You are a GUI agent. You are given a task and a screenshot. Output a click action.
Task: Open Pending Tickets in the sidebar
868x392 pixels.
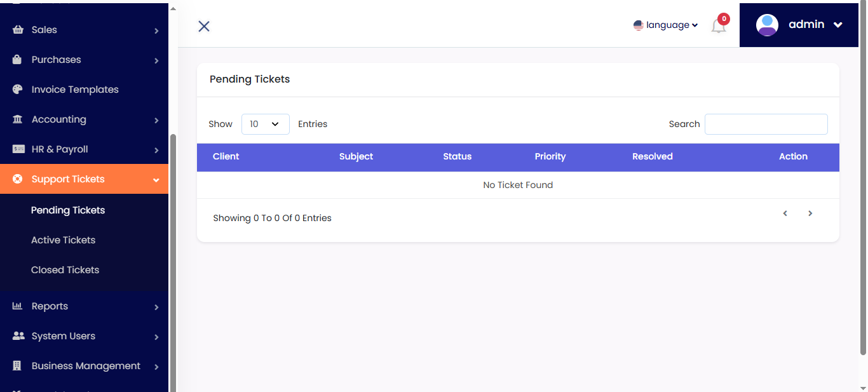[68, 210]
